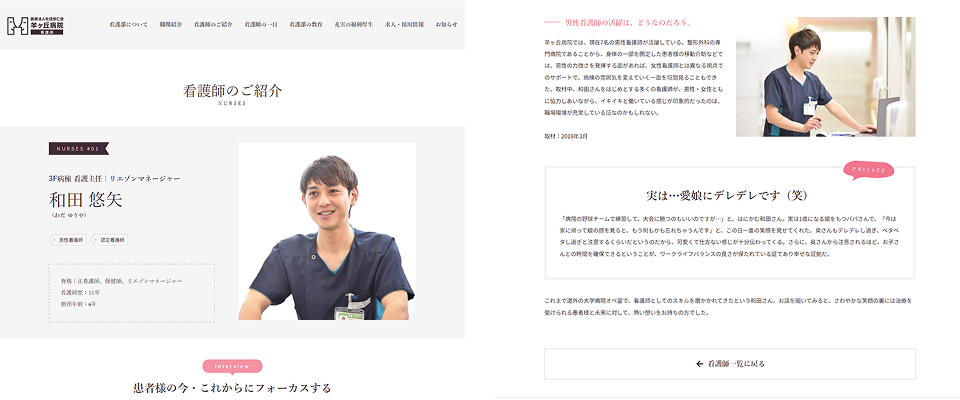The image size is (960, 400).
Task: Click the photo of nurse at computer
Action: point(825,77)
